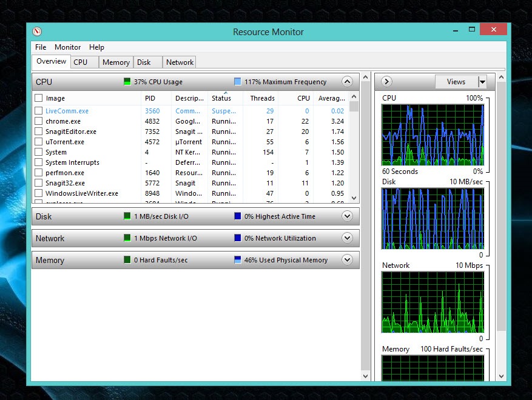Viewport: 532px width, 400px height.
Task: Tick the checkbox for Snagit32.exe
Action: tap(39, 183)
